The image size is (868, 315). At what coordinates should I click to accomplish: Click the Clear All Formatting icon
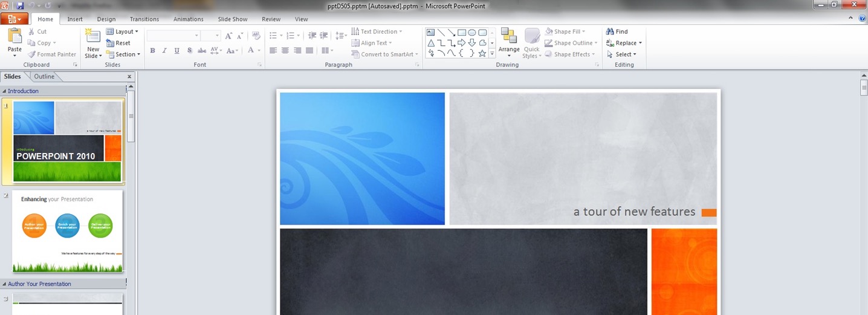pyautogui.click(x=256, y=36)
